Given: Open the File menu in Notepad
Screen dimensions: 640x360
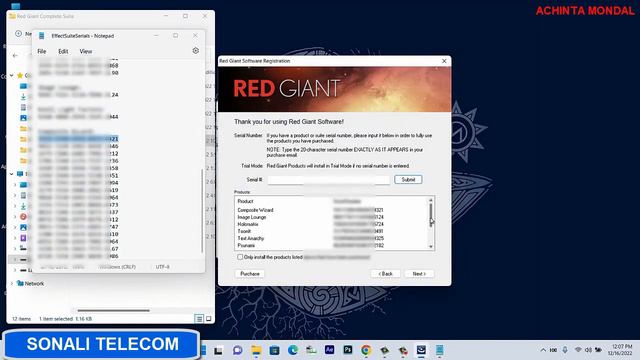Looking at the screenshot, I should (42, 51).
